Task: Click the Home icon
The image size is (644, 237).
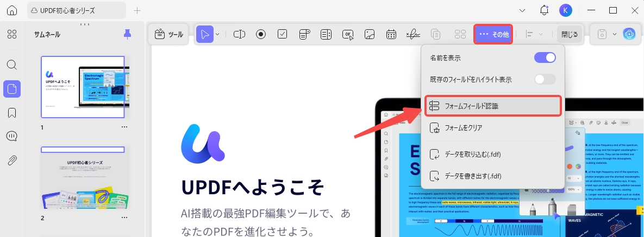Action: coord(12,11)
